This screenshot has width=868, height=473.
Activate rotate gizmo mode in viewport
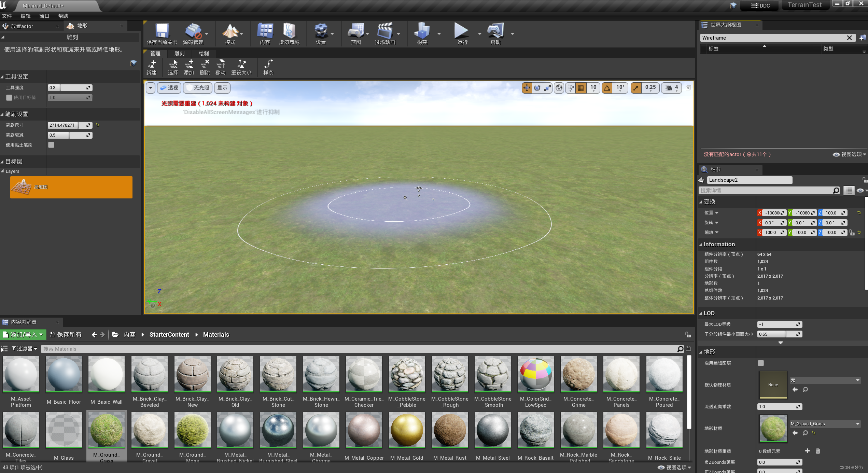(537, 88)
